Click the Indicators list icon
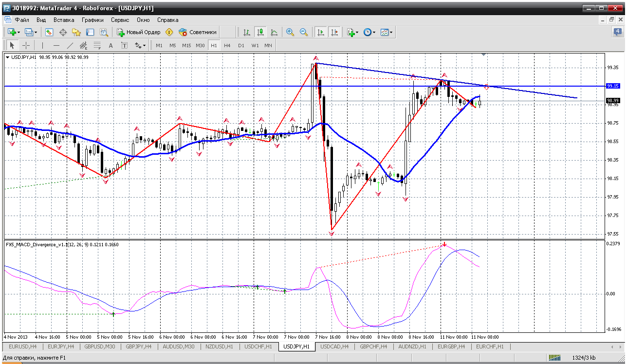Viewport: 627px width, 364px height. [350, 32]
